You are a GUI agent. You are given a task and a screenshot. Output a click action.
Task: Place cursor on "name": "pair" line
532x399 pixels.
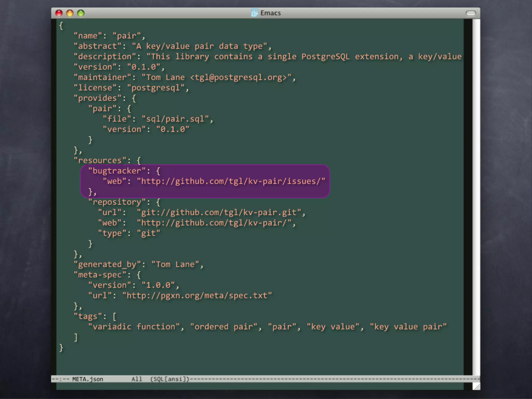(x=109, y=36)
